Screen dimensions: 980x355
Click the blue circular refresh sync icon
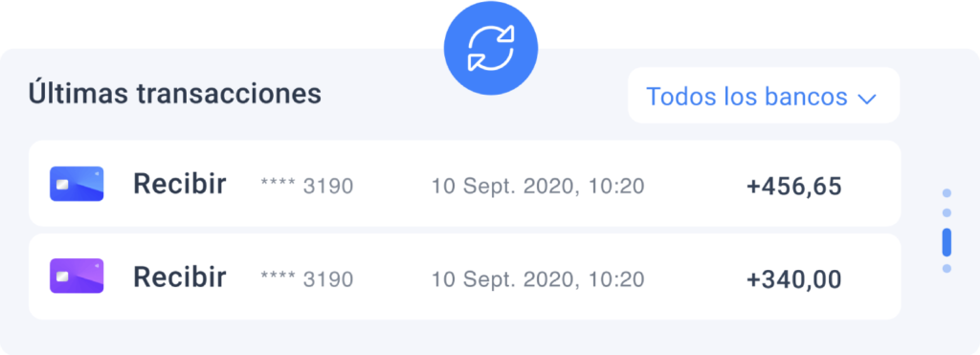pyautogui.click(x=491, y=48)
